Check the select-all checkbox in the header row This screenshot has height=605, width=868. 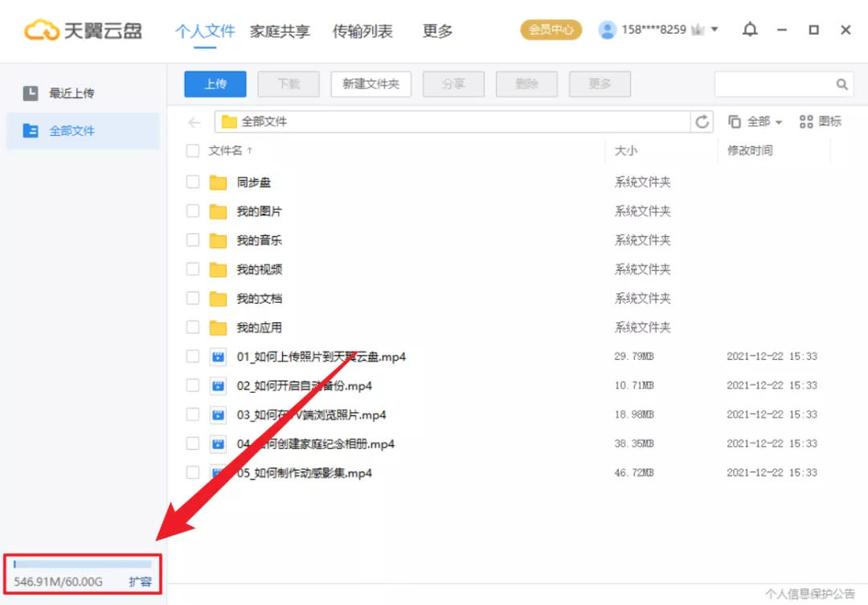tap(192, 150)
